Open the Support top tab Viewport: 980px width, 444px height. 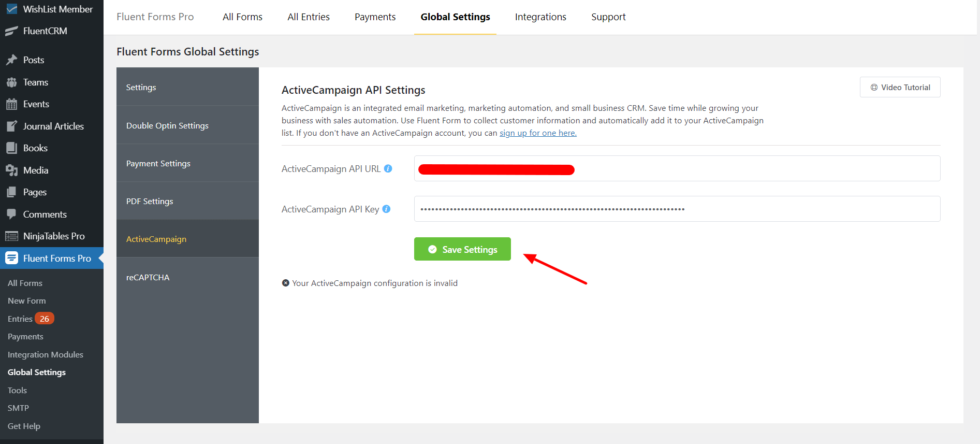pyautogui.click(x=608, y=17)
